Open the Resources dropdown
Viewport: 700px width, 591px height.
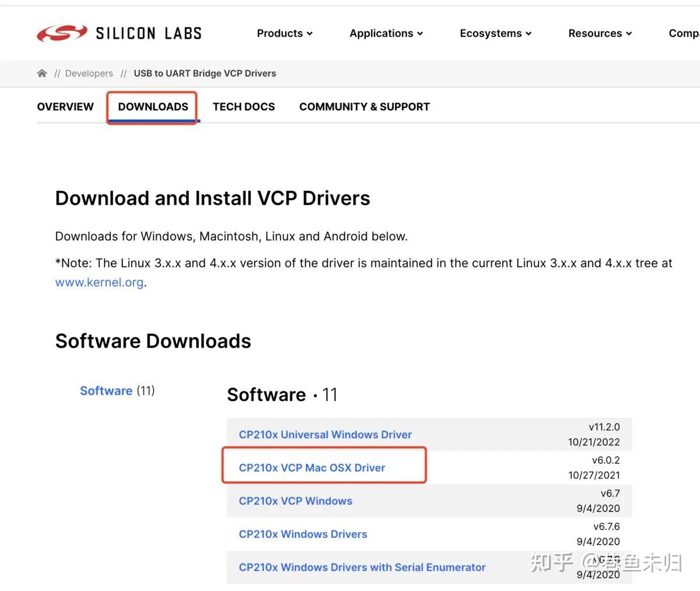[x=600, y=33]
